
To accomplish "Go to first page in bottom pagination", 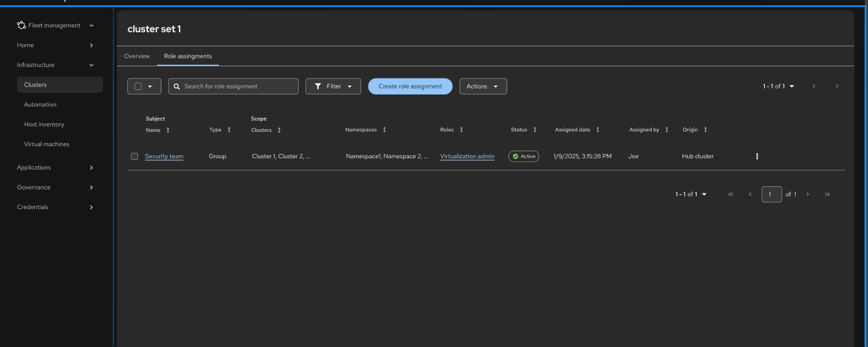I will pos(731,194).
